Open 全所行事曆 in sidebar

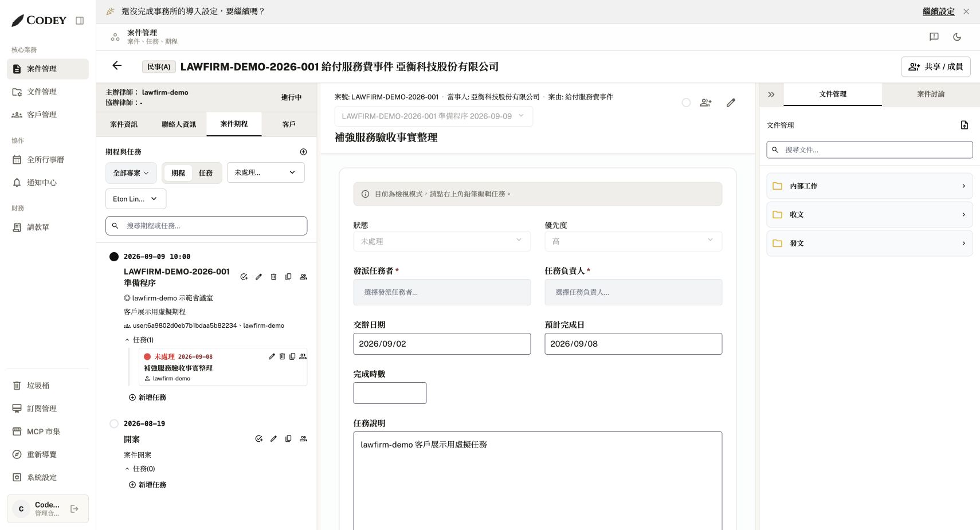48,160
